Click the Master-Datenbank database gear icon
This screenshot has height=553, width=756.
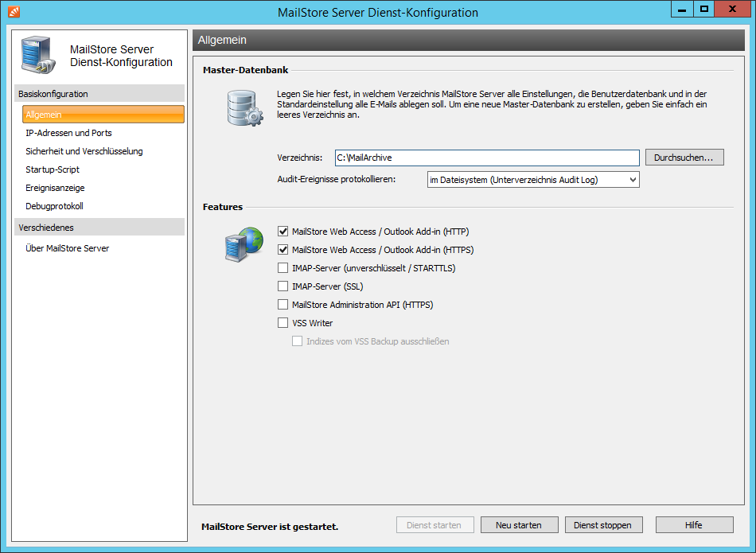(x=245, y=108)
